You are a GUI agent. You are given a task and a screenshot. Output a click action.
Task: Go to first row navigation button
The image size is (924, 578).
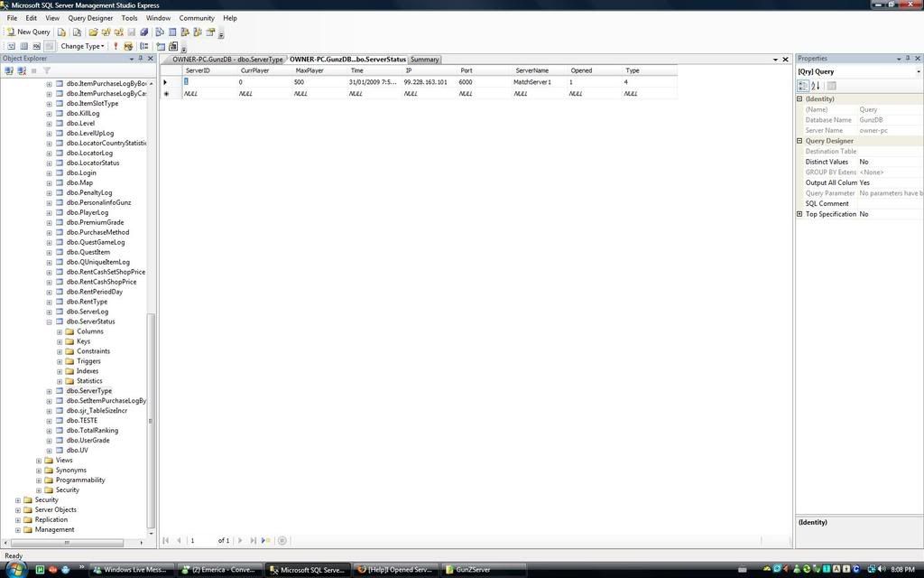point(166,540)
